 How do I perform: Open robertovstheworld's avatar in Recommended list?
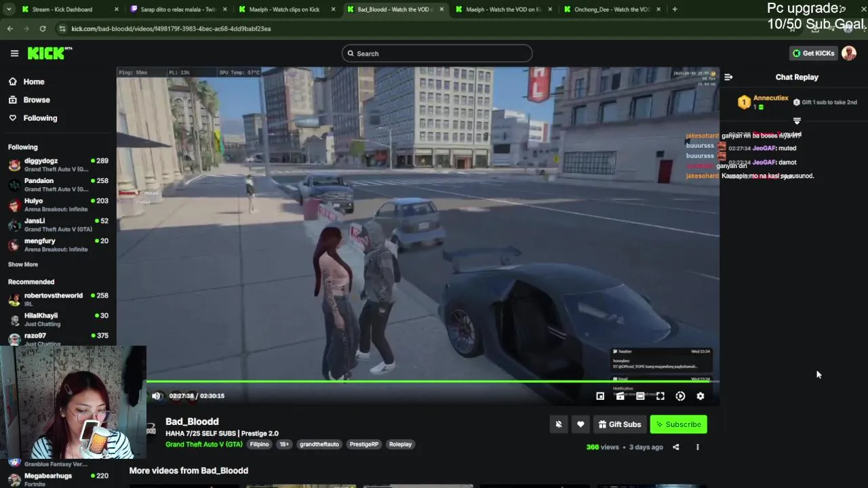(14, 299)
